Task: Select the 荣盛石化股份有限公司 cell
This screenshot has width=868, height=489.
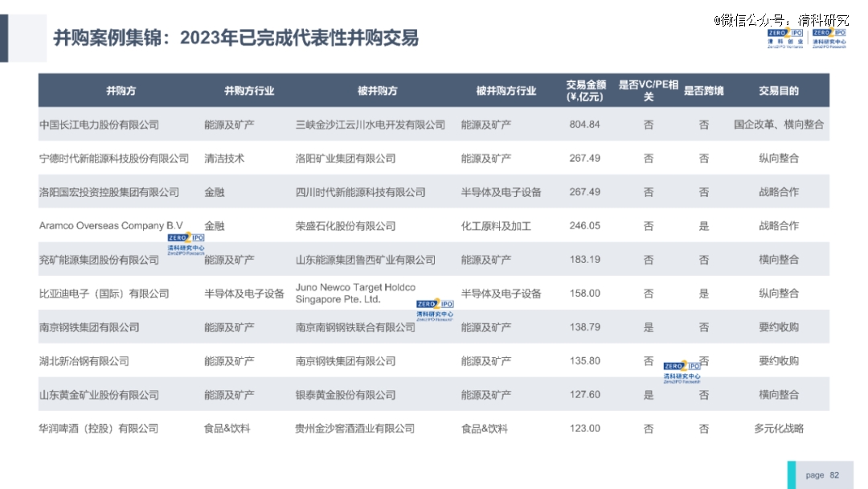Action: [346, 226]
